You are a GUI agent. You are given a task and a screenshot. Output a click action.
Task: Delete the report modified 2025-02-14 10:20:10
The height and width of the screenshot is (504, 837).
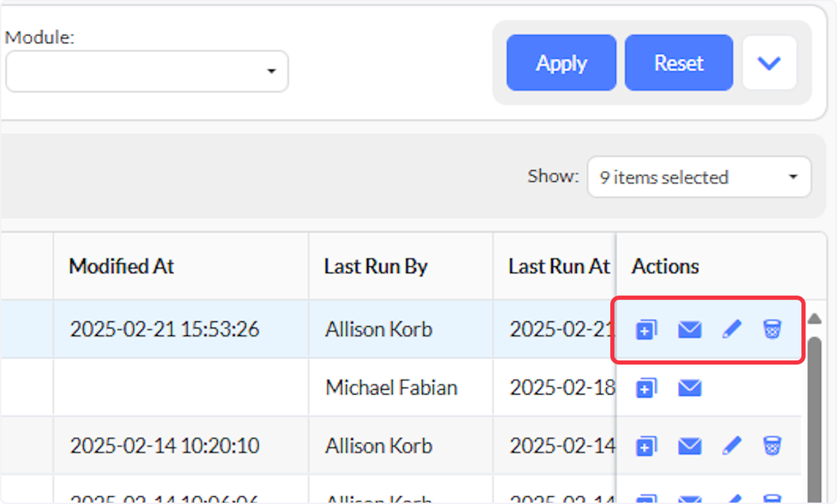pos(772,445)
